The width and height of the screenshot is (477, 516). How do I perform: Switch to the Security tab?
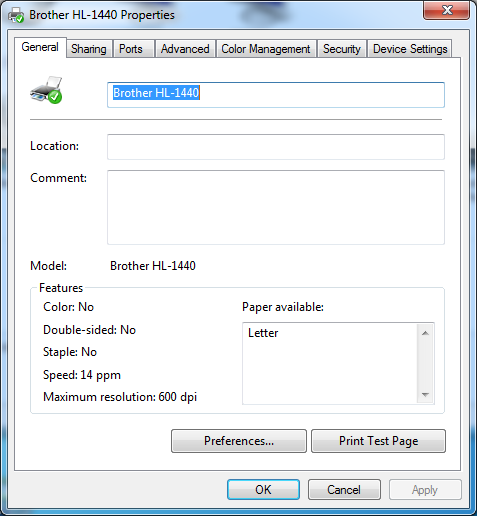342,49
